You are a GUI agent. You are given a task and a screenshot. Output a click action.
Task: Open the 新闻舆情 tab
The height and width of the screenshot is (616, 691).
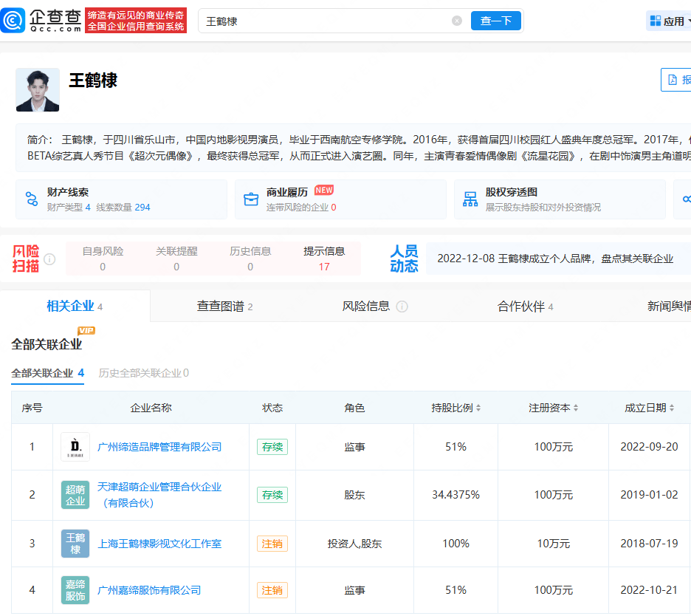coord(669,306)
